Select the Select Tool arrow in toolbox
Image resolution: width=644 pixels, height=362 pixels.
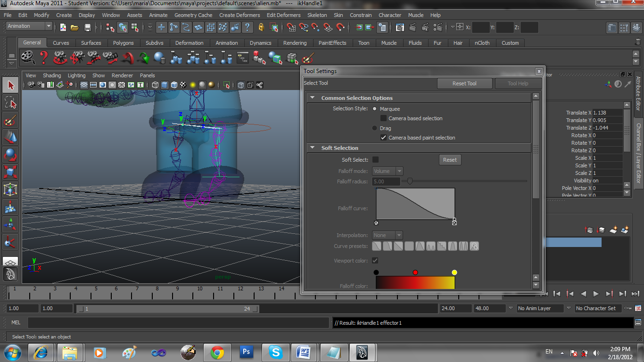click(10, 85)
